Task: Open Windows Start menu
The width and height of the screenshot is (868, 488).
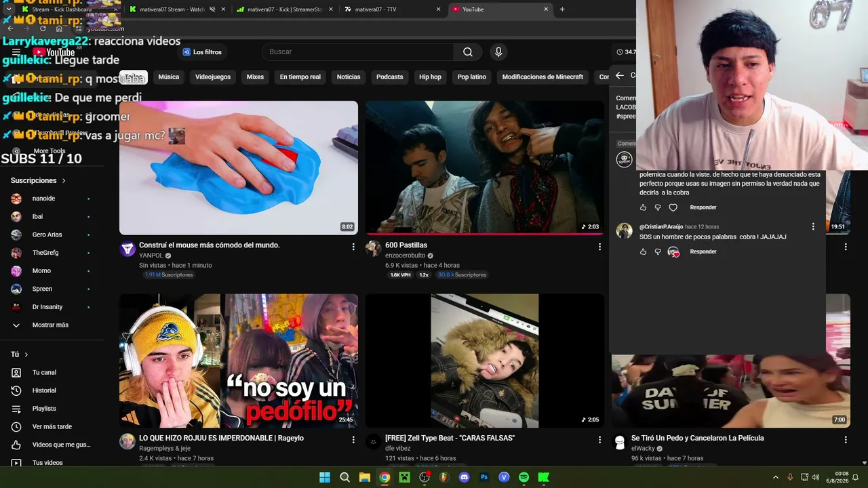Action: click(x=325, y=477)
